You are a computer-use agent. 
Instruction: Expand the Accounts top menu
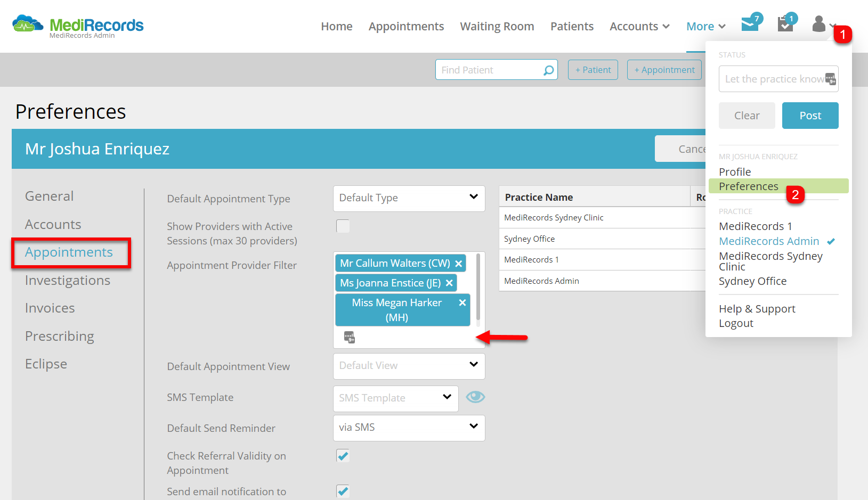[639, 26]
